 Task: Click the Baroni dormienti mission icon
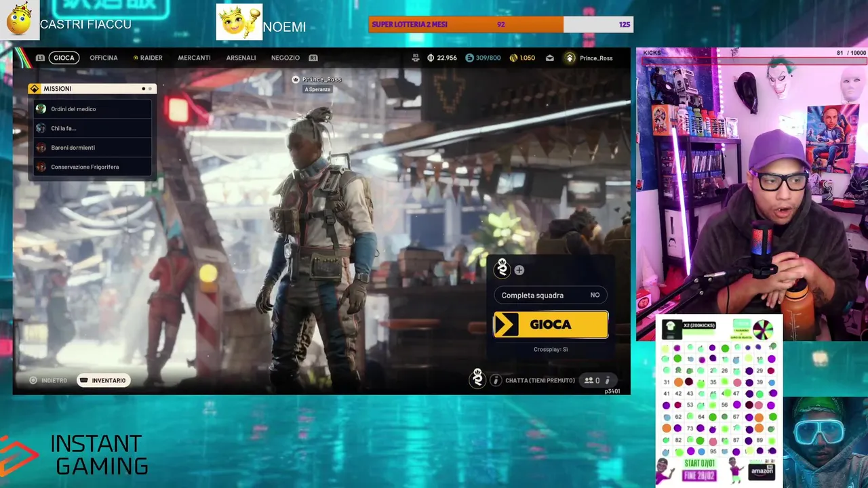[41, 147]
